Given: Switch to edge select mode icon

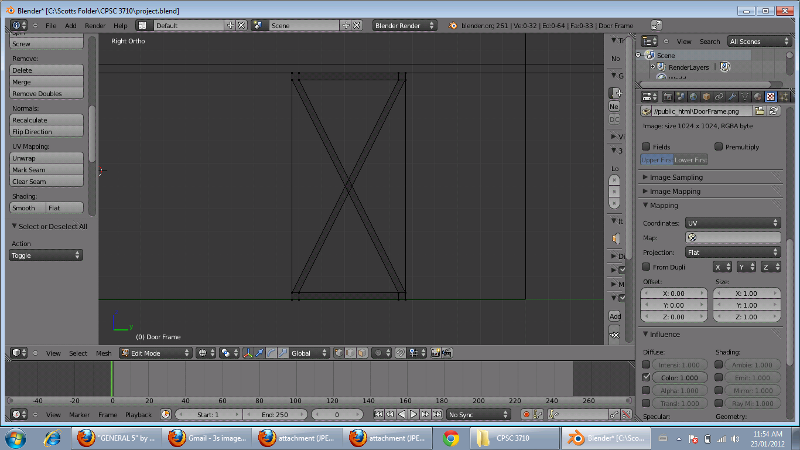Looking at the screenshot, I should tap(351, 353).
